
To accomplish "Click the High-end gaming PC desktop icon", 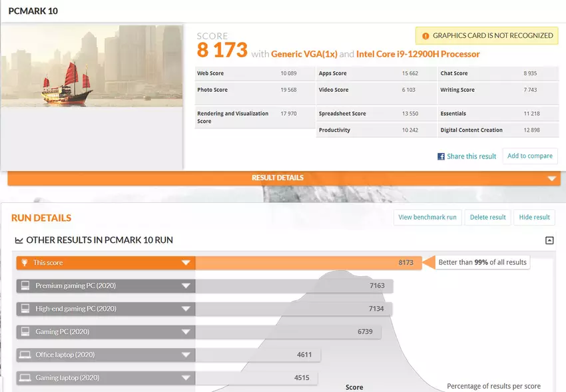I will click(25, 309).
